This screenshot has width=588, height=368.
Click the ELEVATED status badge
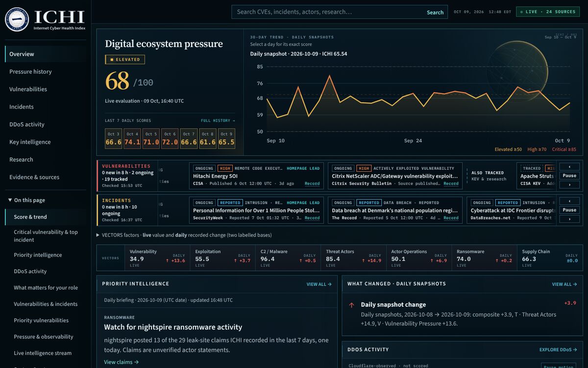pos(125,60)
